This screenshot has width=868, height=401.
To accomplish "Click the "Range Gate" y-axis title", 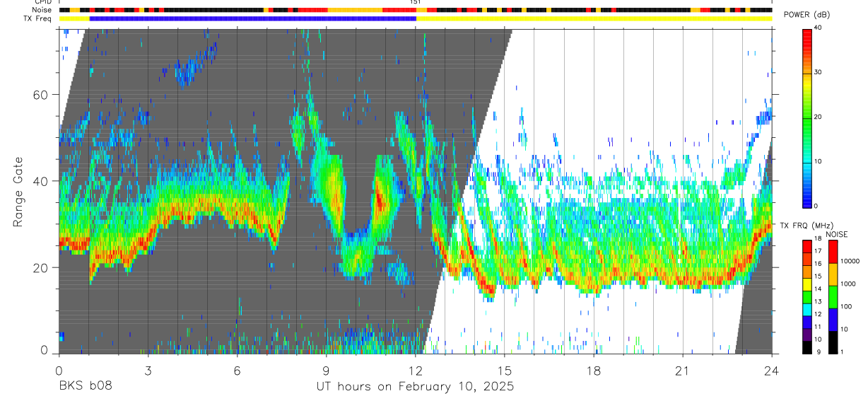I will [18, 192].
